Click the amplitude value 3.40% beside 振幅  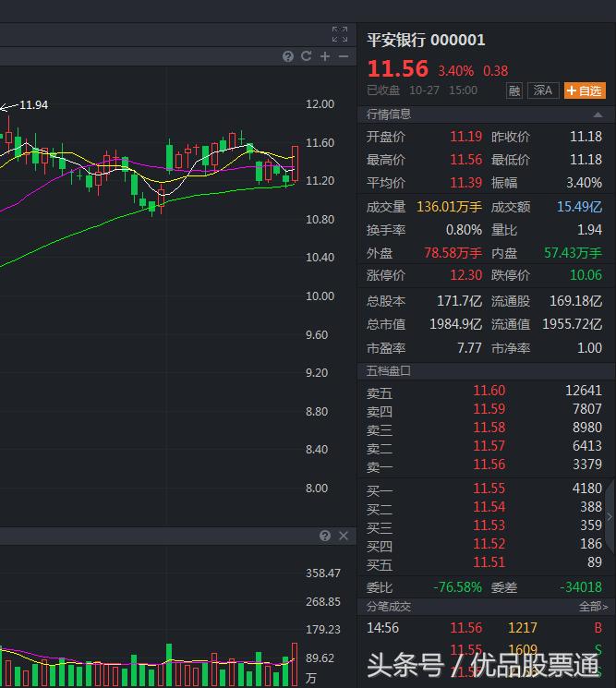coord(584,183)
